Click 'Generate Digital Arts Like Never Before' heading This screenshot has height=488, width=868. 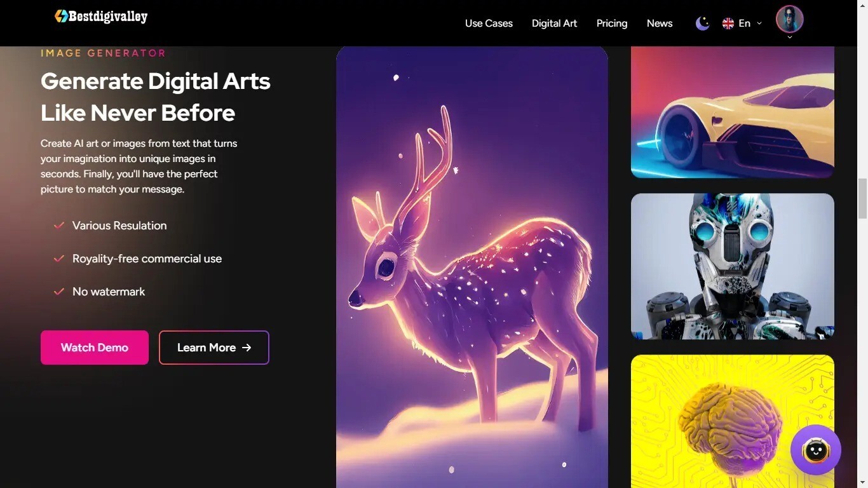tap(156, 97)
